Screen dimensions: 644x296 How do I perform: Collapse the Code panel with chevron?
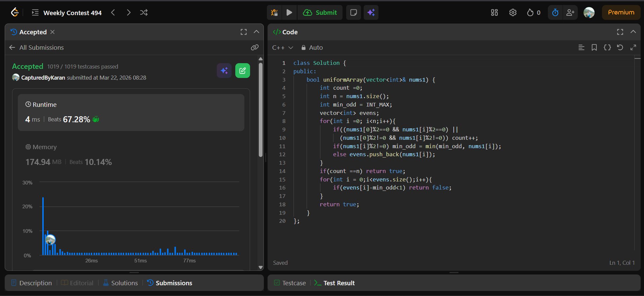(x=633, y=32)
